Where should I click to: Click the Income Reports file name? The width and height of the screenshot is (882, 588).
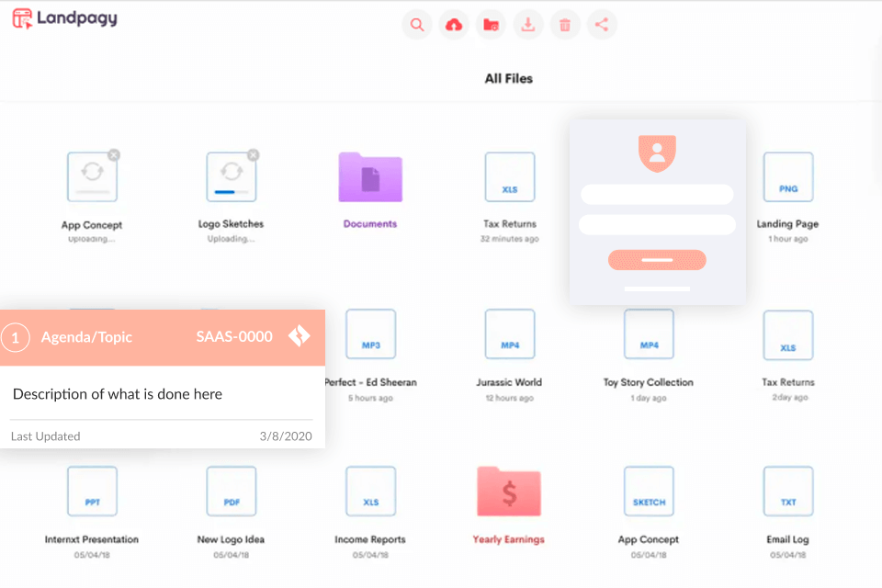pos(370,539)
